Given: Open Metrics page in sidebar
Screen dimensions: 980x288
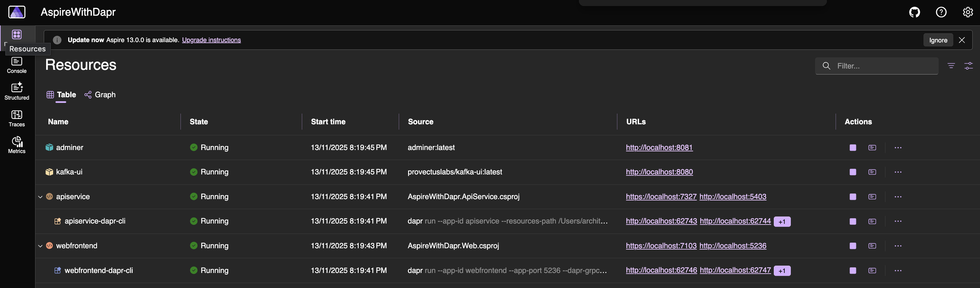Looking at the screenshot, I should [x=17, y=145].
